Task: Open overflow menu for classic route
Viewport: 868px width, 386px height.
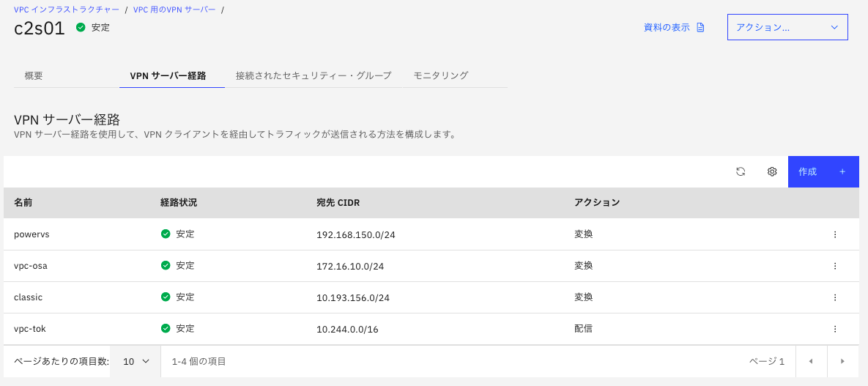Action: [835, 297]
